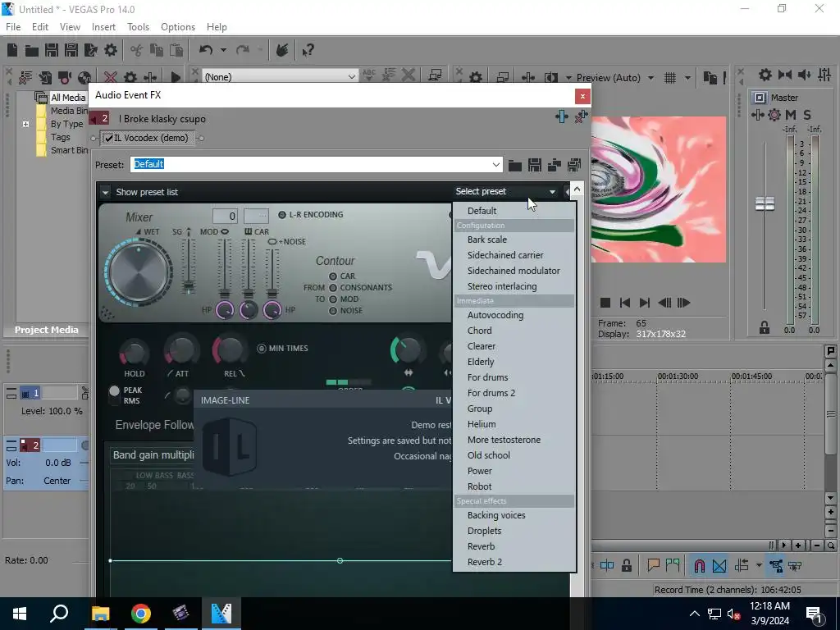Open taskbar Search magnifier
The image size is (840, 630).
pos(59,614)
